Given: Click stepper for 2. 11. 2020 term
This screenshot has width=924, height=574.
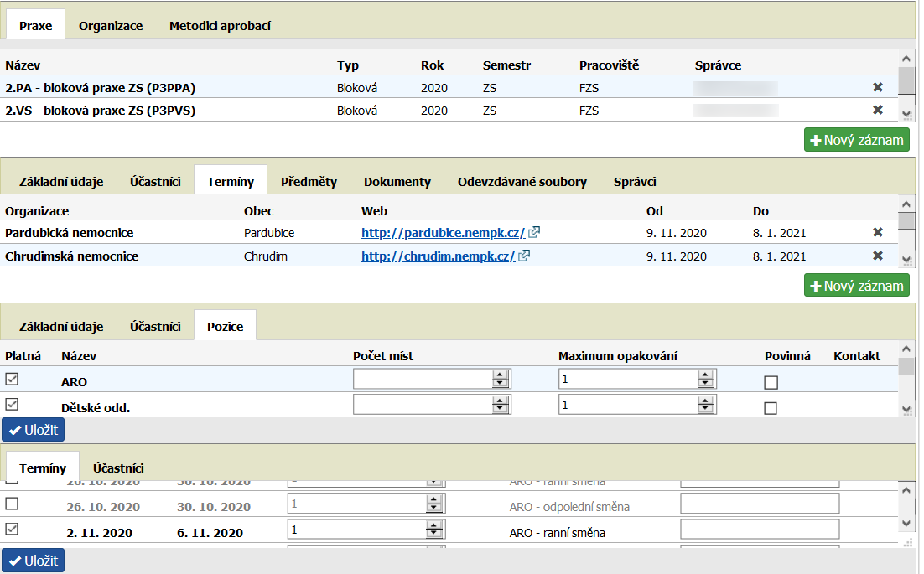Looking at the screenshot, I should tap(434, 530).
